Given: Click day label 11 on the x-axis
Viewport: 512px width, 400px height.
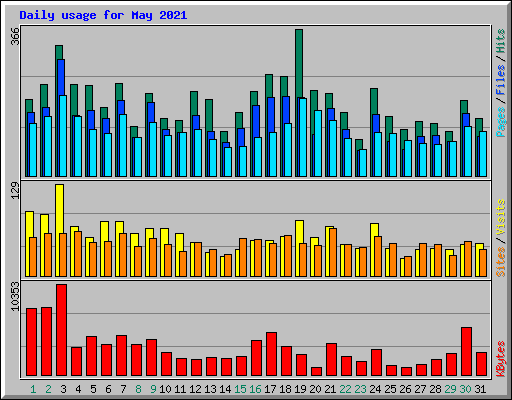Looking at the screenshot, I should pyautogui.click(x=180, y=389).
